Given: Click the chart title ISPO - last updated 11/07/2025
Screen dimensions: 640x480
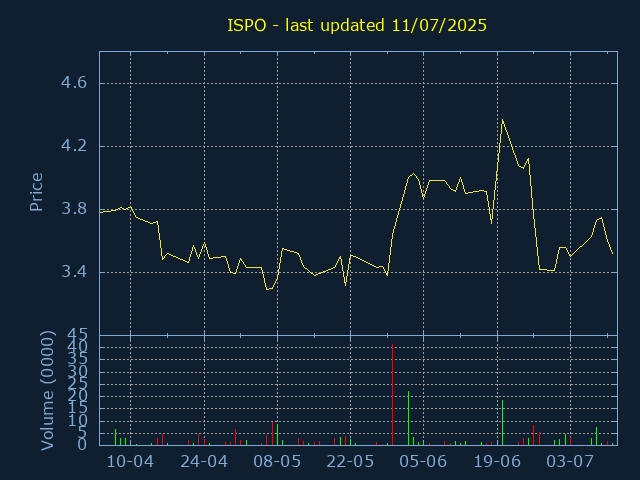Looking at the screenshot, I should pos(357,25).
